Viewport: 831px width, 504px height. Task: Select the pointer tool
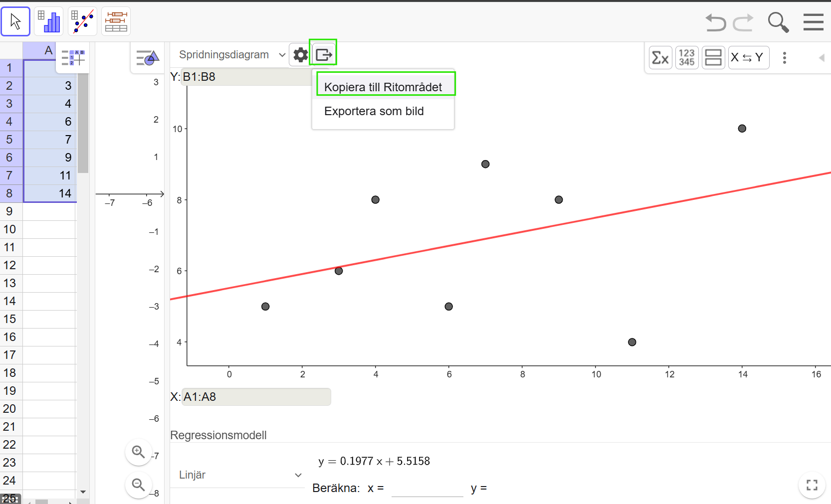pos(15,21)
